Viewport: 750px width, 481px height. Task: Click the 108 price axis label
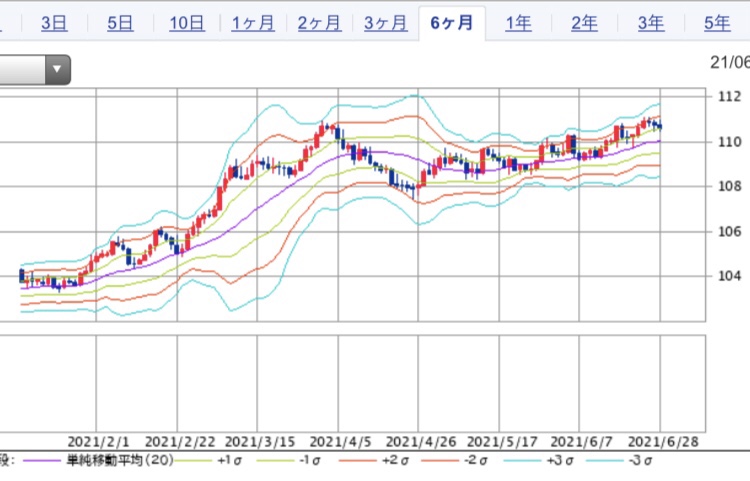click(x=729, y=186)
